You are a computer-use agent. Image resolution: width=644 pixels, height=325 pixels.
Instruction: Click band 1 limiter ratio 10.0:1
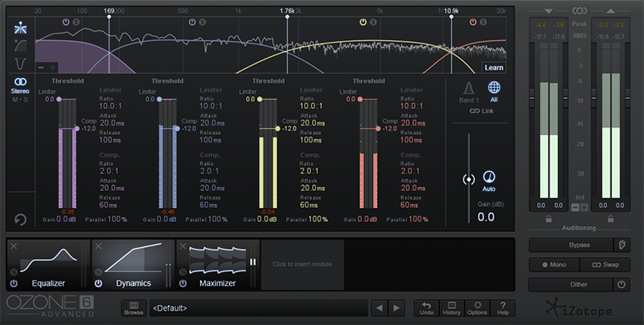coord(110,106)
